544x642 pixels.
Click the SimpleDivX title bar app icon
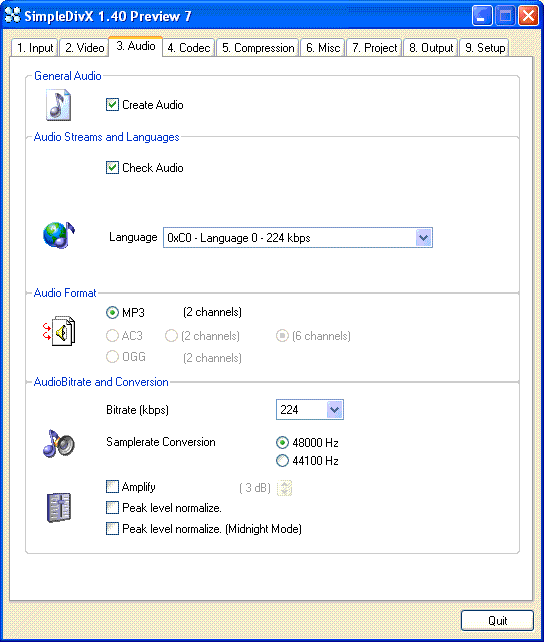pos(12,16)
